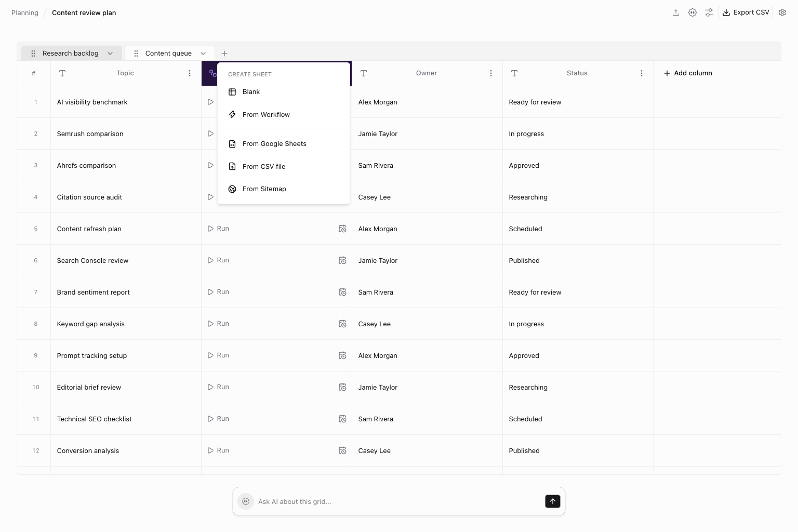Click the workflow column header icon
The height and width of the screenshot is (532, 798).
click(212, 73)
